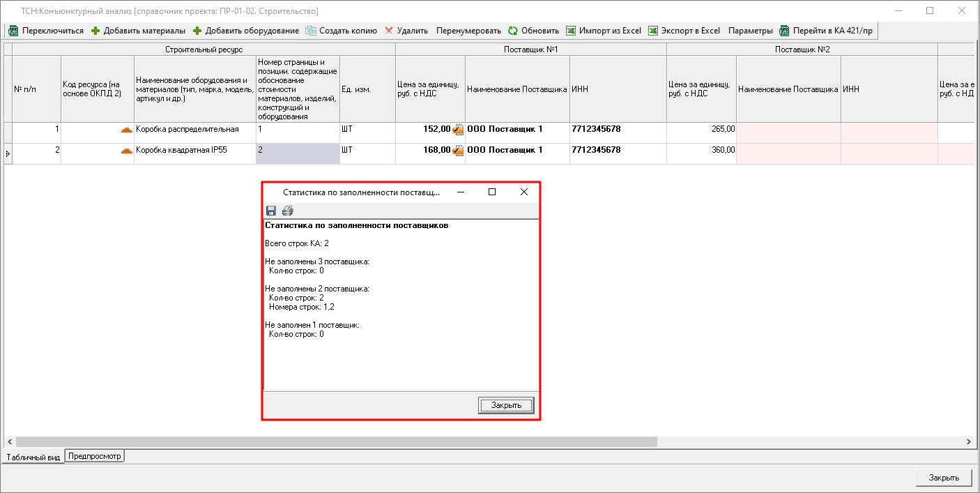The image size is (980, 493).
Task: Add materials via Добавить материалы
Action: point(138,31)
